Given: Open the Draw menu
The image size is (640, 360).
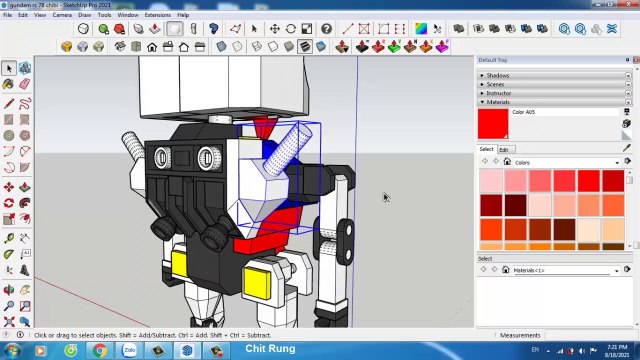Looking at the screenshot, I should 84,15.
